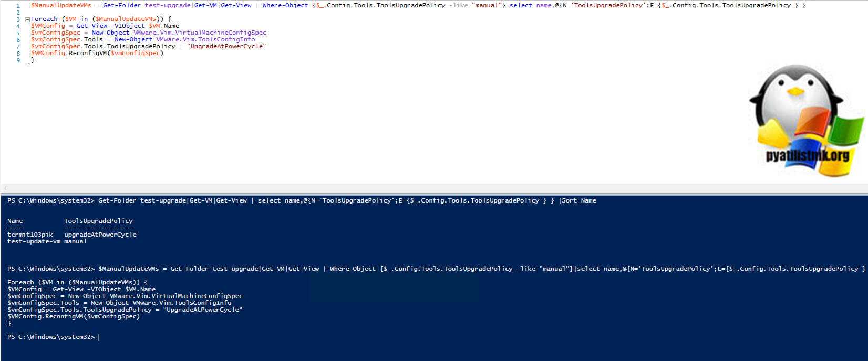Click VMware.Vim.ToolsConfigInfo in the script editor
The width and height of the screenshot is (868, 361).
(x=205, y=39)
